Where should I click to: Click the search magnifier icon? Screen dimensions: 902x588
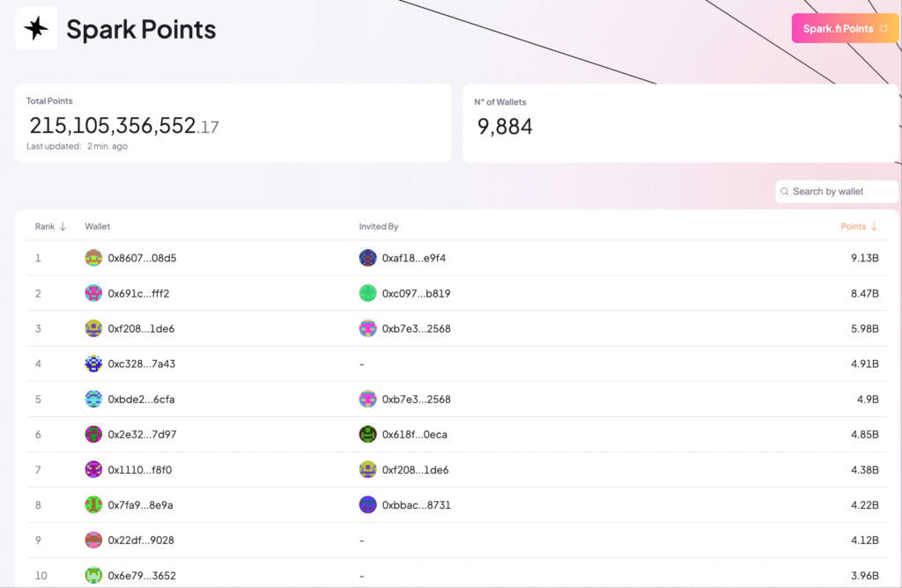coord(785,191)
